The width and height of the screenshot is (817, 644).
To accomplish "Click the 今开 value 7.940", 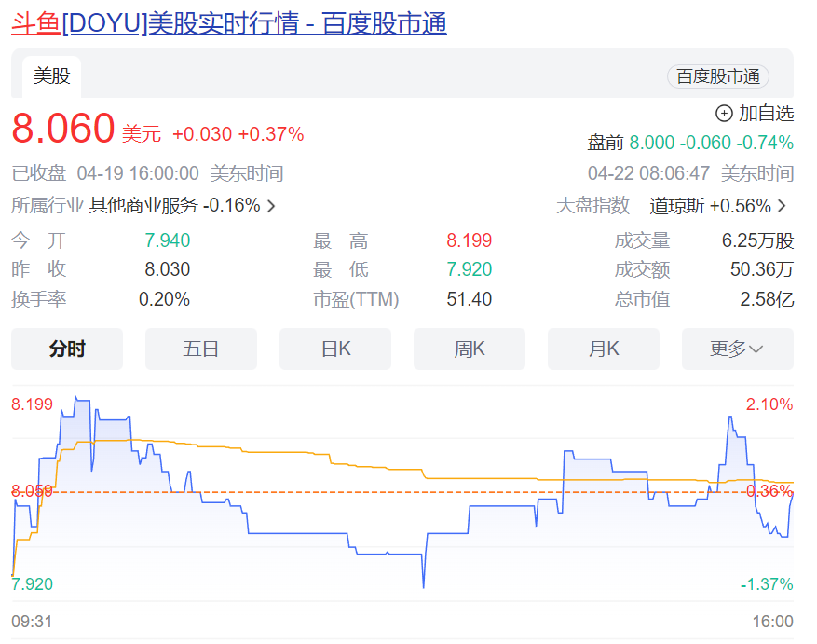I will pos(168,240).
